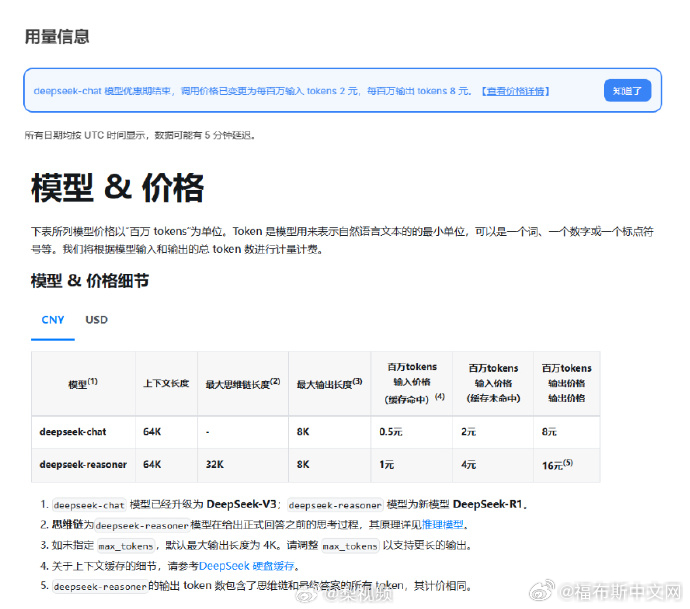Click the 64K context length for deepseek-chat
The height and width of the screenshot is (609, 690).
coord(152,432)
